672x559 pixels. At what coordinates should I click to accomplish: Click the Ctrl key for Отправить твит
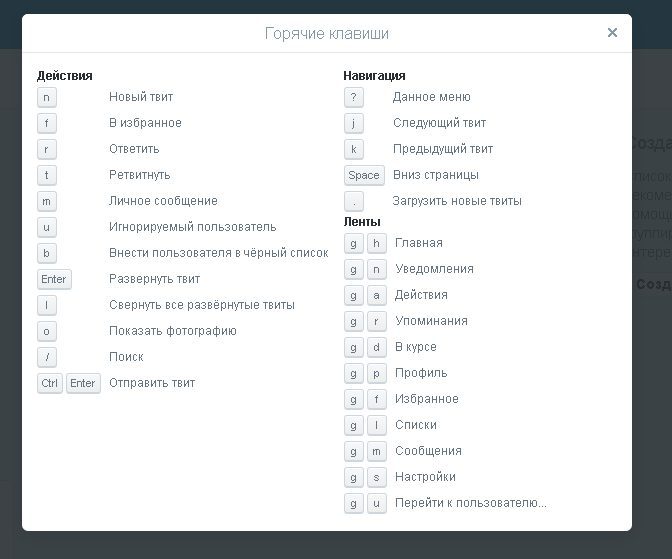tap(50, 383)
